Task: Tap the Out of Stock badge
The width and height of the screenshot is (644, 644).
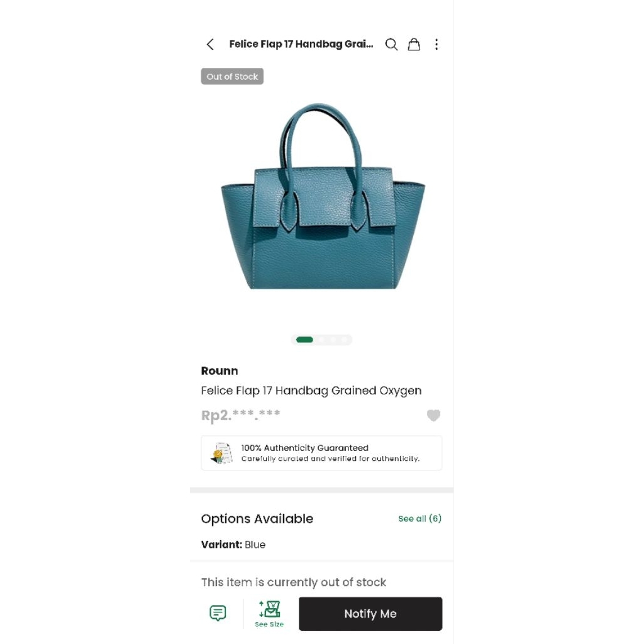Action: 232,77
